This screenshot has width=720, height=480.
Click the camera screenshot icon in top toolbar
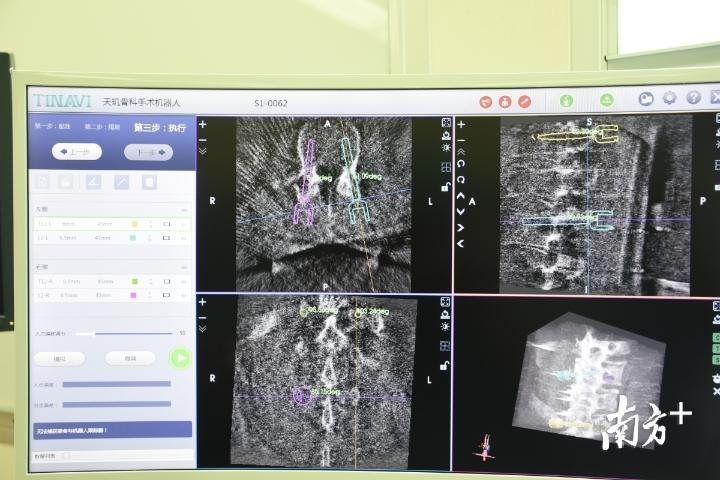(x=646, y=99)
